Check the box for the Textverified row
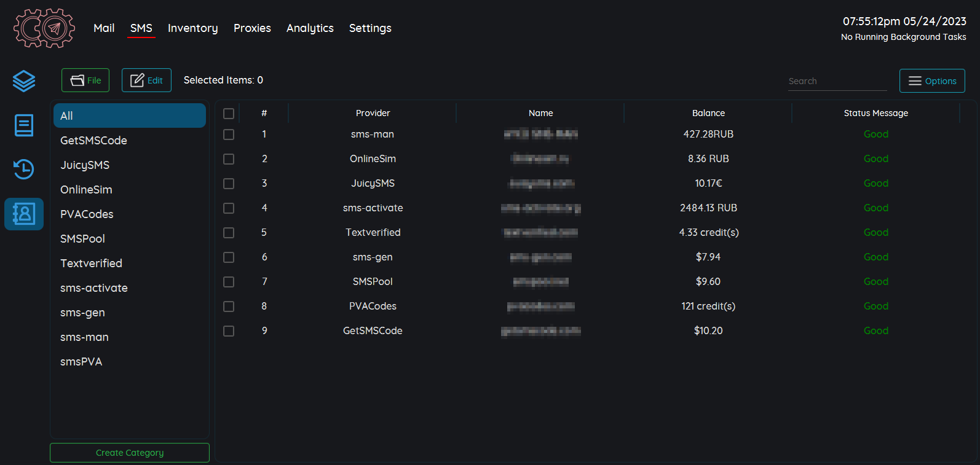980x465 pixels. point(229,233)
